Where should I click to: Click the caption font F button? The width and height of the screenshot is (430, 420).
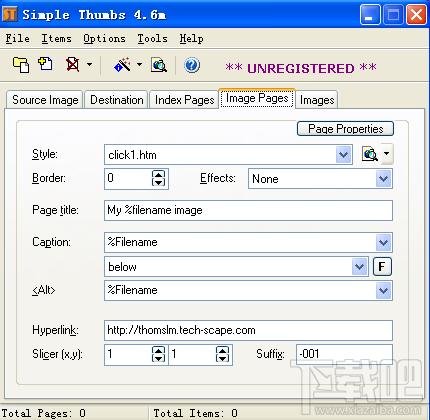pos(382,267)
